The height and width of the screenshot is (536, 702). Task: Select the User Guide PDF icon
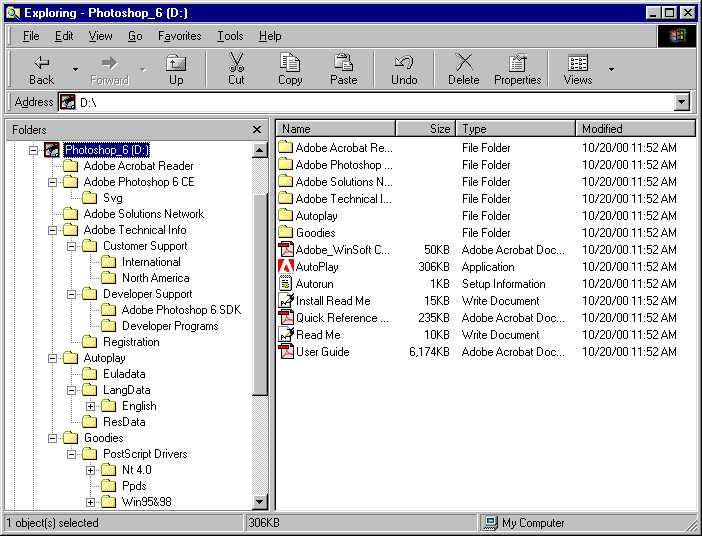[286, 352]
